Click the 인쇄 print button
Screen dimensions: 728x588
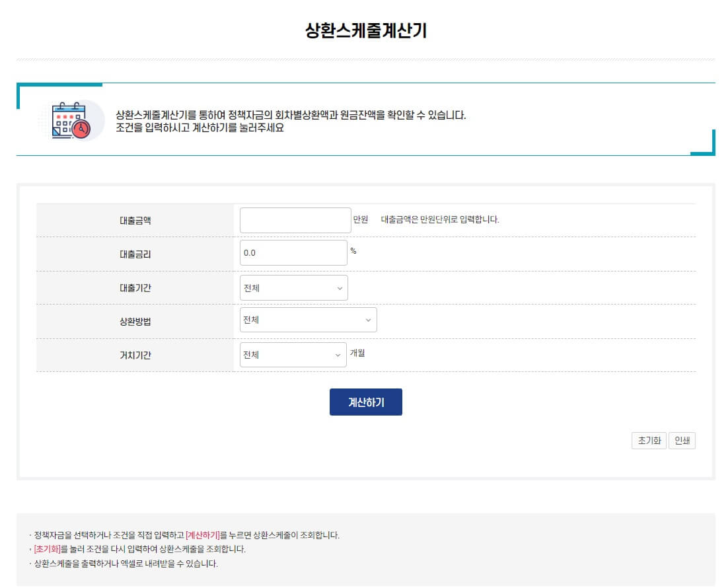point(682,441)
